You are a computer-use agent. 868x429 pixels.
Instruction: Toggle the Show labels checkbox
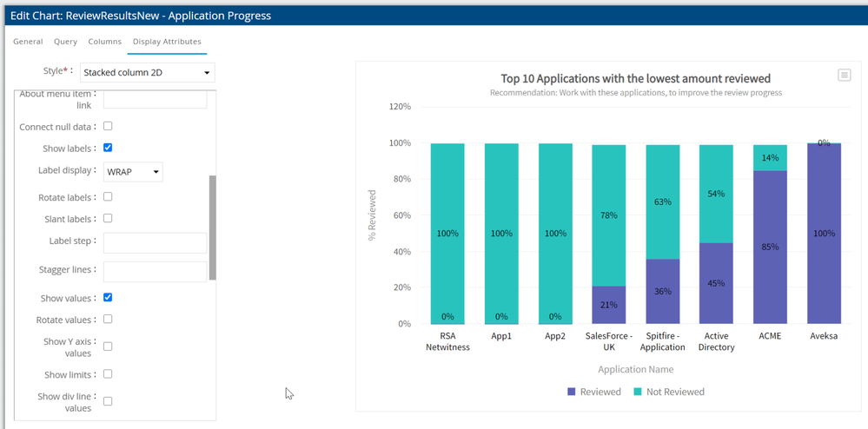(x=108, y=148)
